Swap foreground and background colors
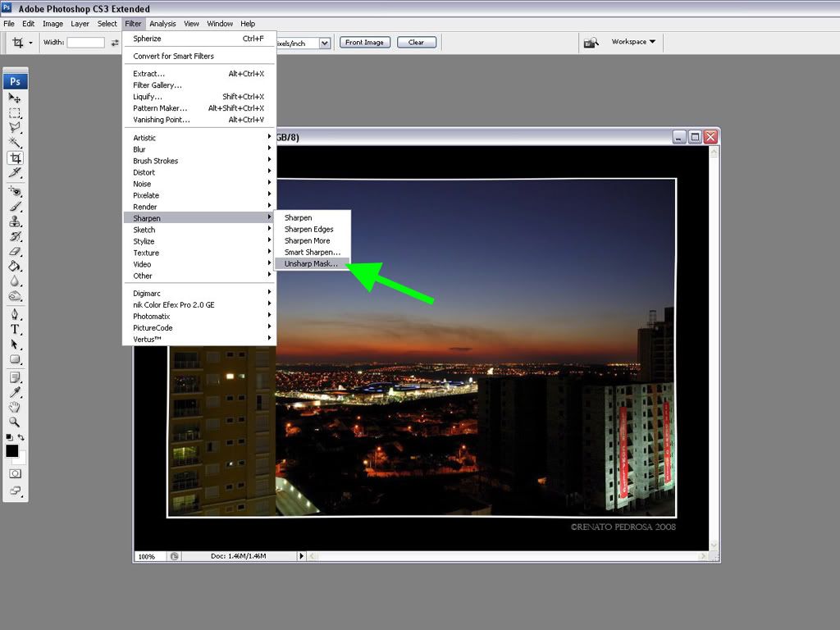The image size is (840, 630). click(21, 437)
